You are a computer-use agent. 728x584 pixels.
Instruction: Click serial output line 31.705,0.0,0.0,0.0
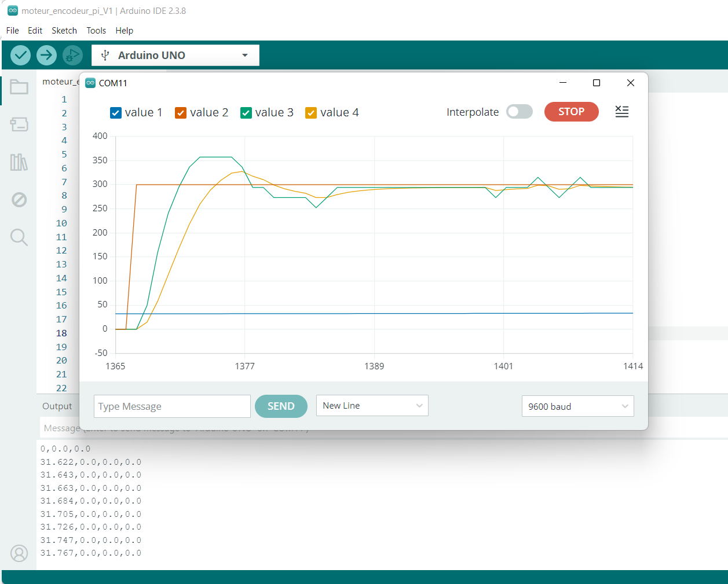point(91,514)
